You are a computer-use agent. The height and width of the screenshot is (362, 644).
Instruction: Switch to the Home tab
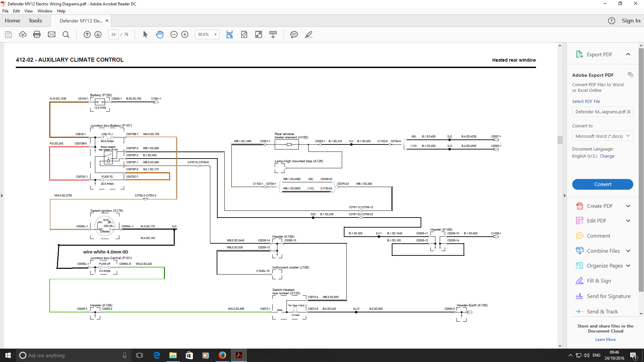pos(12,21)
